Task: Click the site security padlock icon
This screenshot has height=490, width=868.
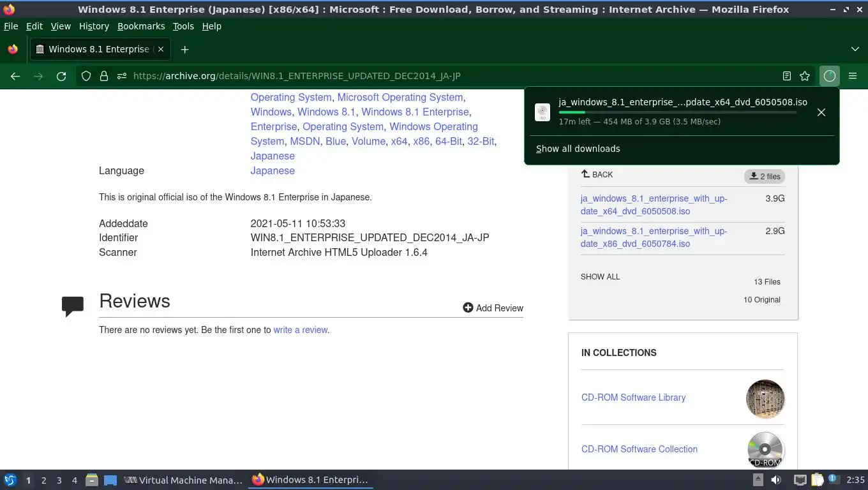Action: click(104, 76)
